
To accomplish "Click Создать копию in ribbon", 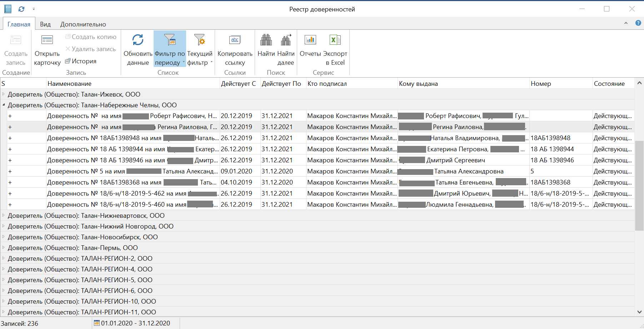I will pos(91,37).
